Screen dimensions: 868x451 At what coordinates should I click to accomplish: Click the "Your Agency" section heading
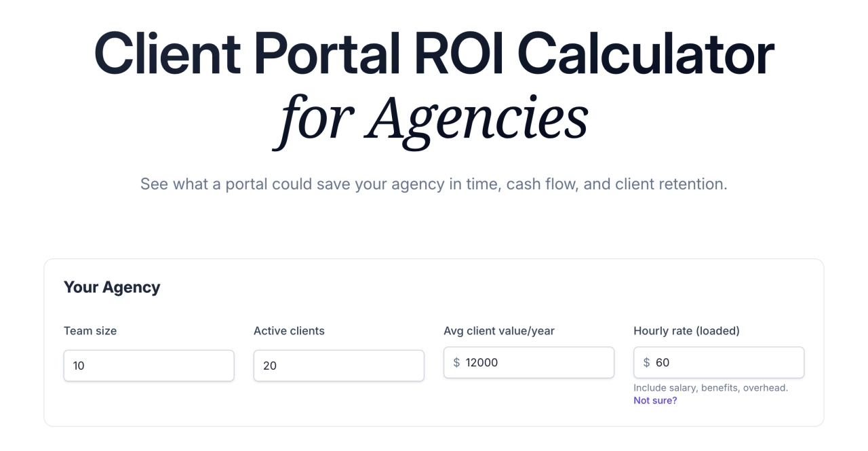[112, 287]
